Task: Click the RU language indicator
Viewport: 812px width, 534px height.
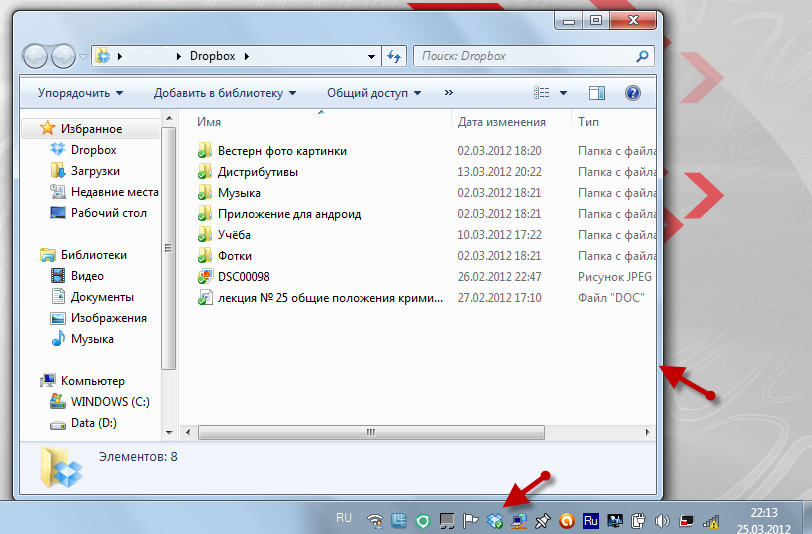Action: click(344, 518)
